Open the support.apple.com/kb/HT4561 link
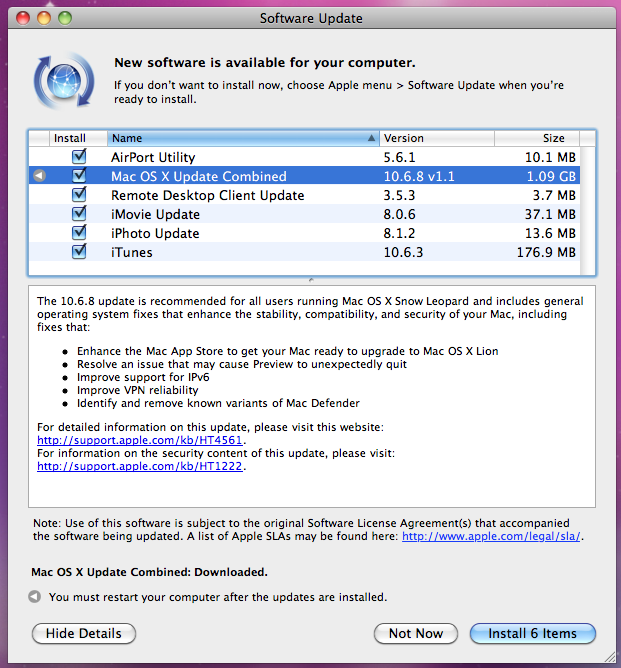621x668 pixels. (140, 440)
